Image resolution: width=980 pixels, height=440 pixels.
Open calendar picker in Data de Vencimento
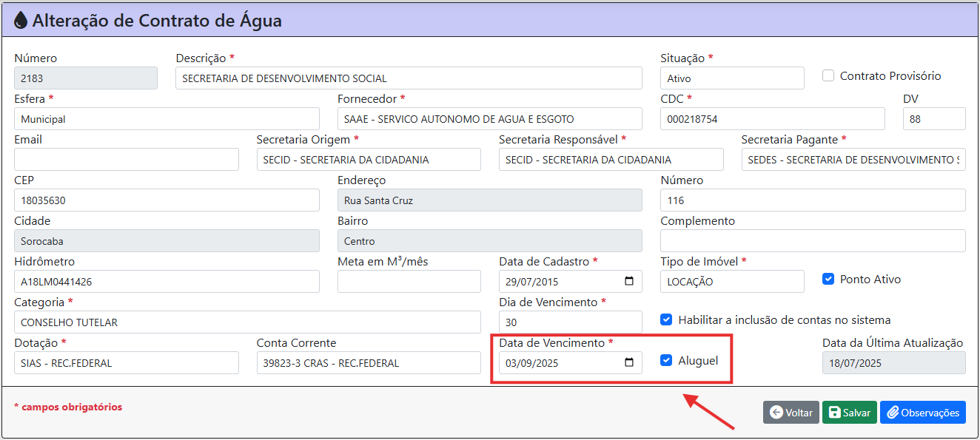point(629,362)
